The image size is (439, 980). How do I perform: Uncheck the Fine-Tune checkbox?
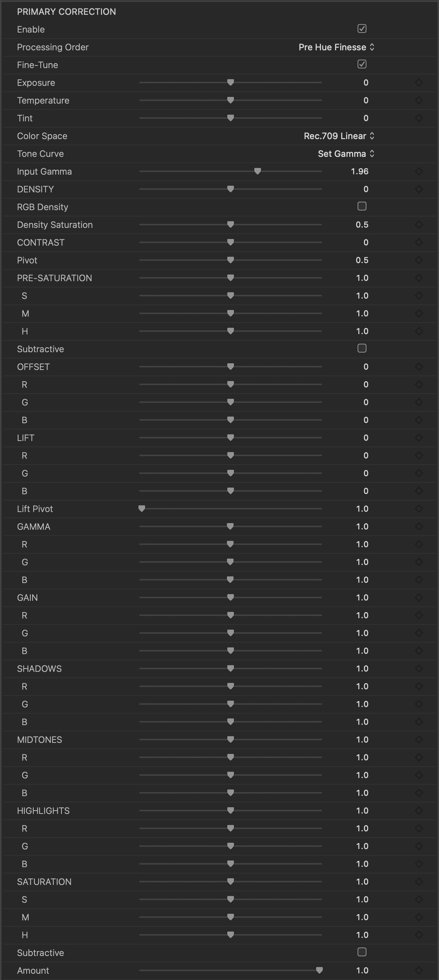click(362, 64)
